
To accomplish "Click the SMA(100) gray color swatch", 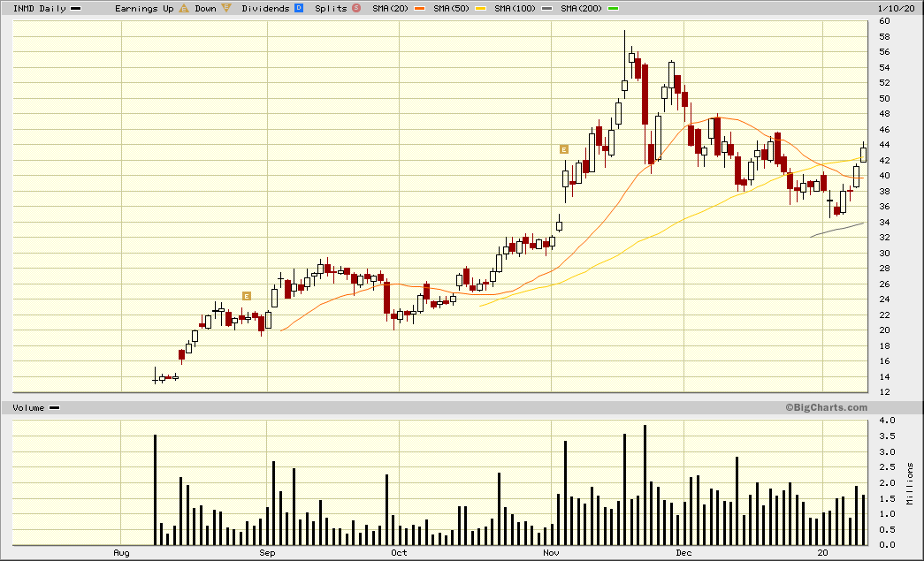I will pos(548,8).
